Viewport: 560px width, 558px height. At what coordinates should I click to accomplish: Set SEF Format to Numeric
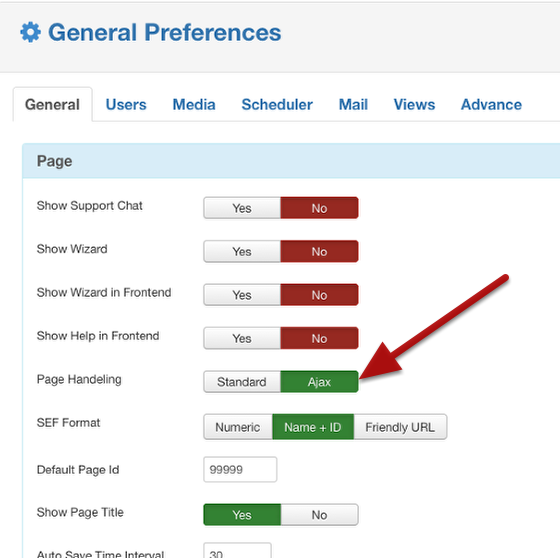238,427
